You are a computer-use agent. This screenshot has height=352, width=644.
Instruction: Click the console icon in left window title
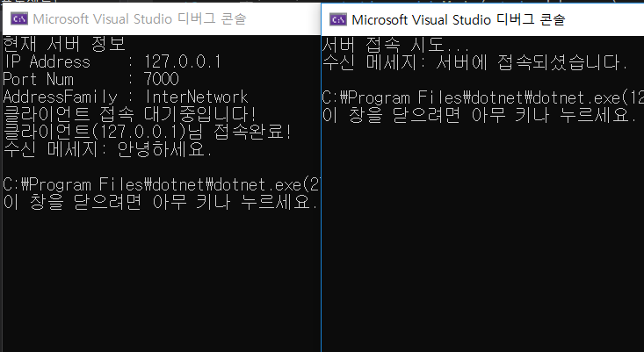(19, 18)
